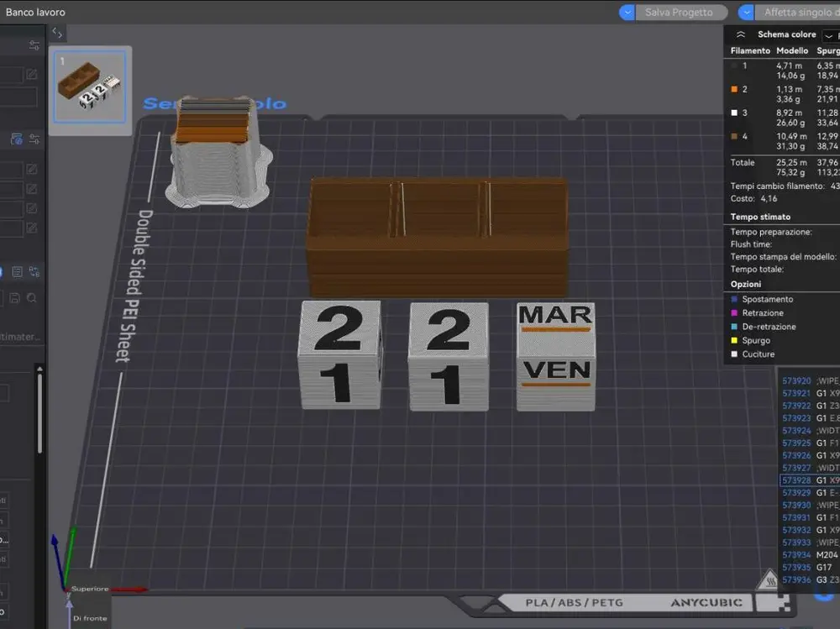Select G-code line 573936
This screenshot has height=629, width=840.
click(810, 579)
